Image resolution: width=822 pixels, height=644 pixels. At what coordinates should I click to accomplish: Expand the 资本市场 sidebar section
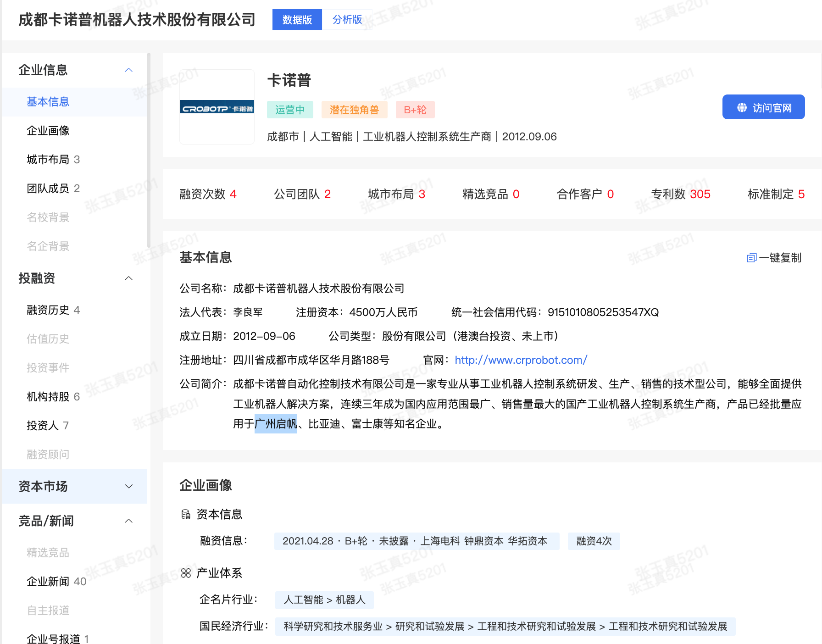tap(129, 486)
